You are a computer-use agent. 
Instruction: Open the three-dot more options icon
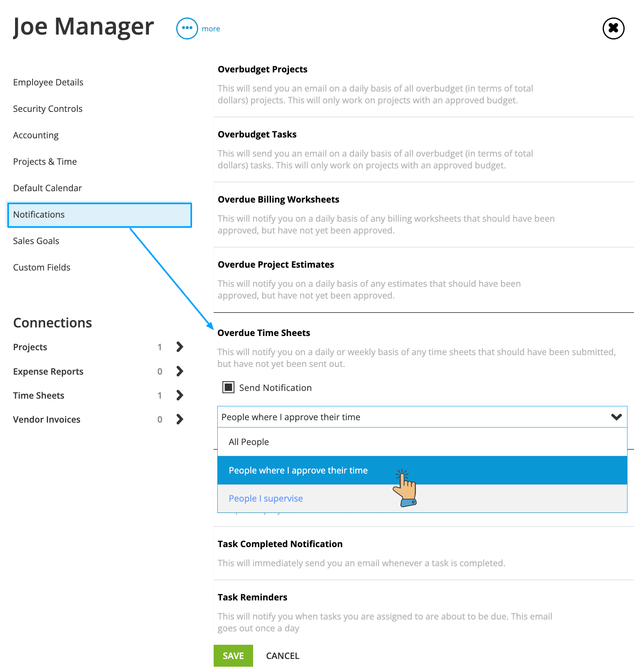(187, 28)
